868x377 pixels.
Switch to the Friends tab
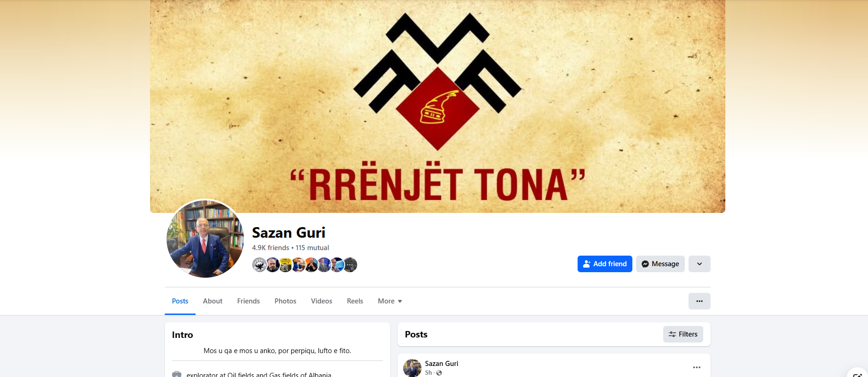pyautogui.click(x=249, y=301)
